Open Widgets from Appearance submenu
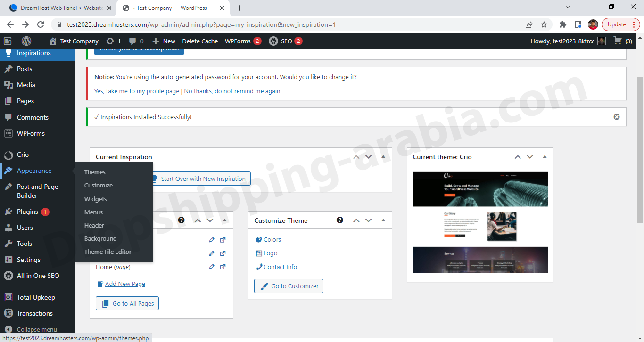 pos(95,199)
